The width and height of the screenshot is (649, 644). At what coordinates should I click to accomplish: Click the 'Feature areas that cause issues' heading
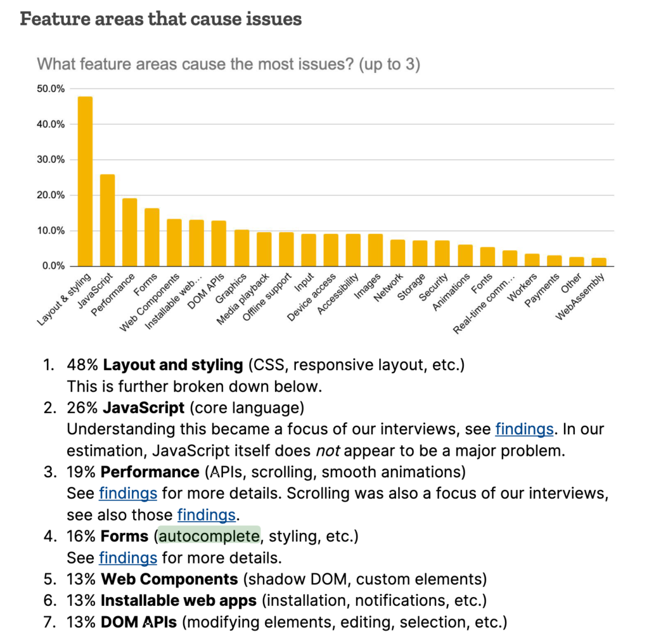click(x=161, y=19)
